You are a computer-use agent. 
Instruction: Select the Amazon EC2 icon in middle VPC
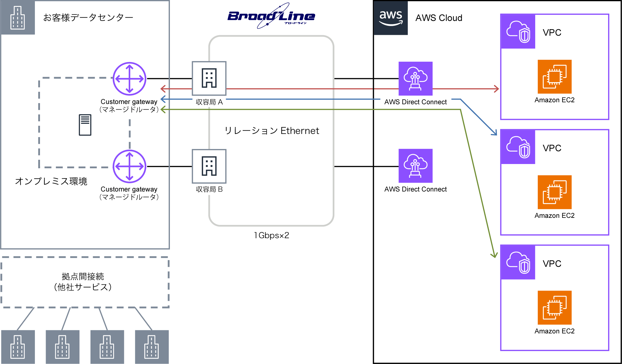click(x=554, y=192)
